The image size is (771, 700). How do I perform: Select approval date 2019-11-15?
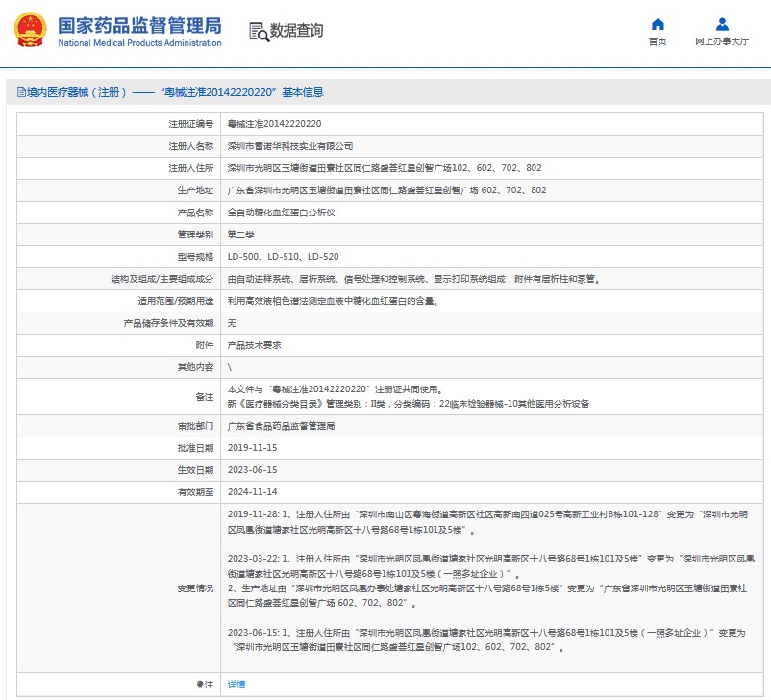click(252, 448)
